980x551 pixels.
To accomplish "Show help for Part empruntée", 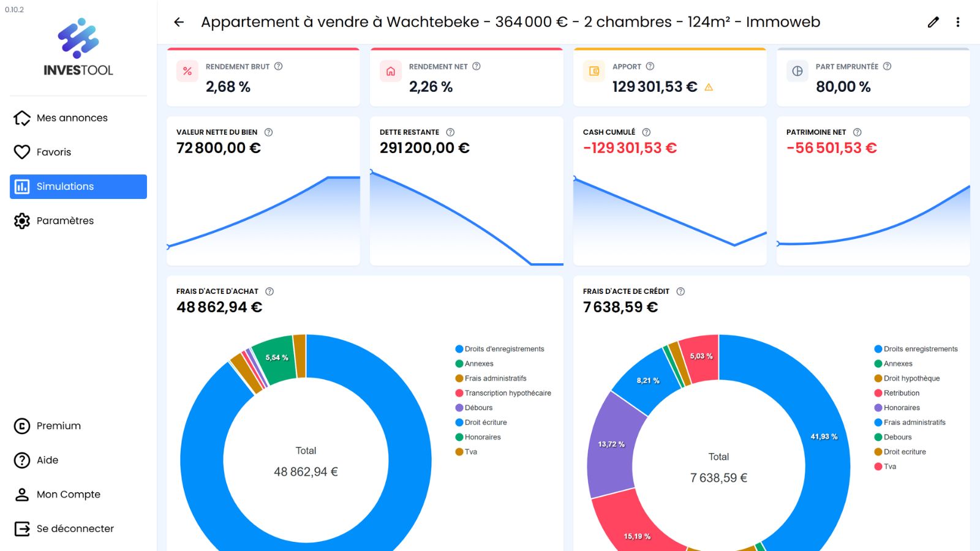I will click(887, 66).
